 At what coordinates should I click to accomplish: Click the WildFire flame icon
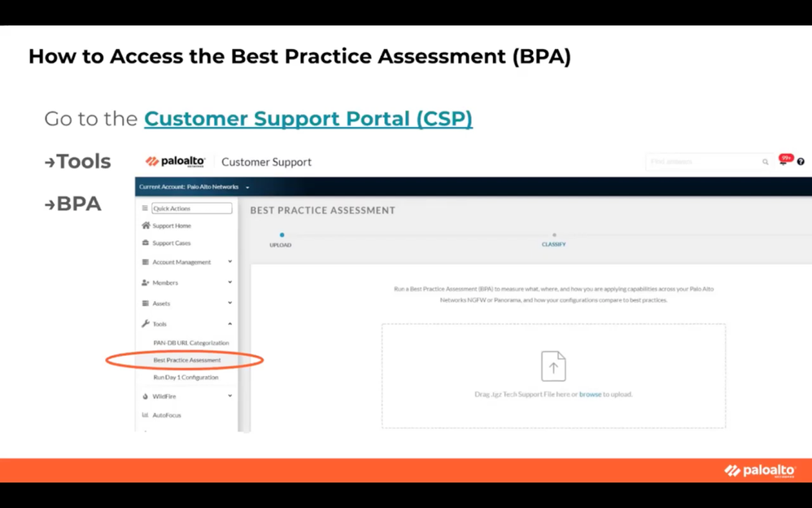[145, 396]
